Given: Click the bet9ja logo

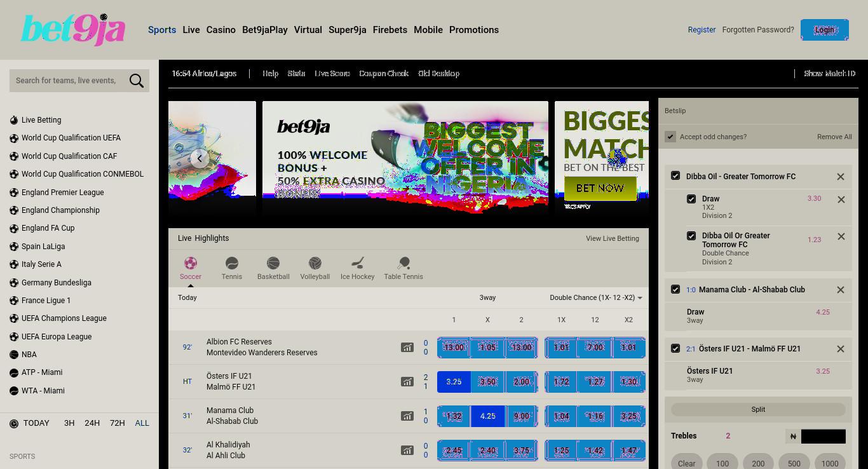Looking at the screenshot, I should tap(73, 30).
